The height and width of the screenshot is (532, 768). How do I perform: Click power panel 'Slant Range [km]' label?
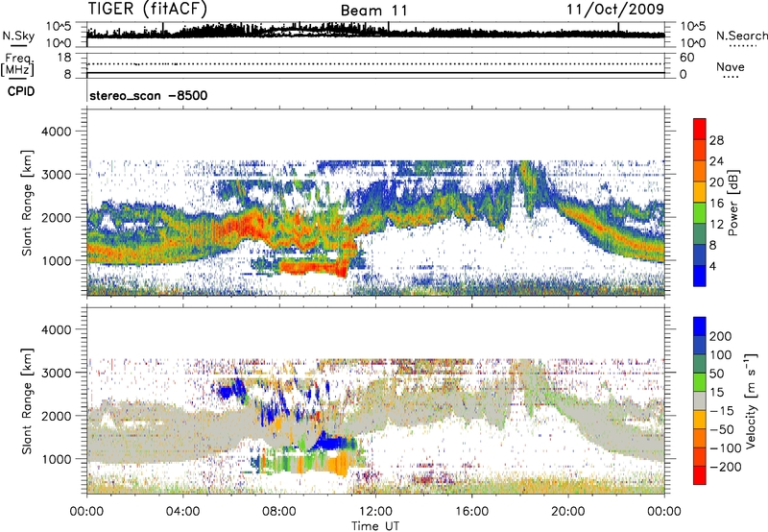click(x=27, y=203)
